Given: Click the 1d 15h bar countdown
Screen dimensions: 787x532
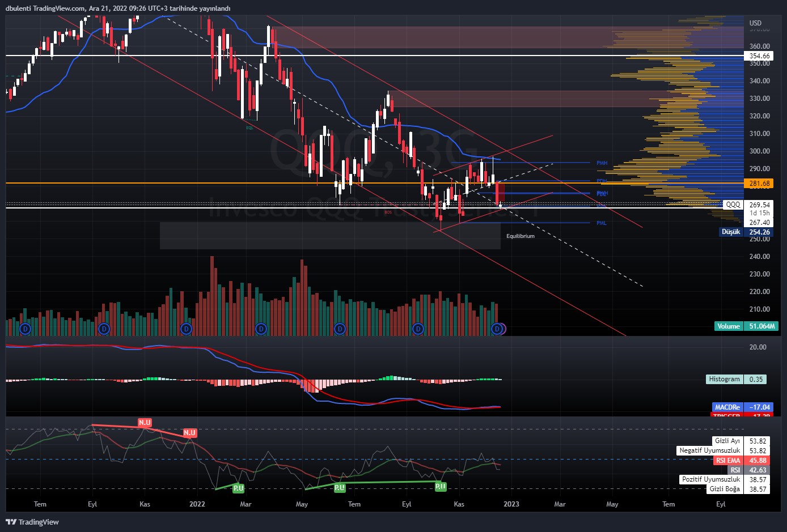Looking at the screenshot, I should tap(759, 214).
